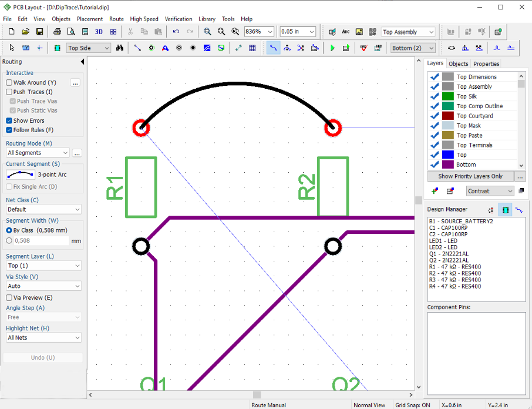Screen dimensions: 532x409
Task: Switch to the Objects tab
Action: pos(458,64)
